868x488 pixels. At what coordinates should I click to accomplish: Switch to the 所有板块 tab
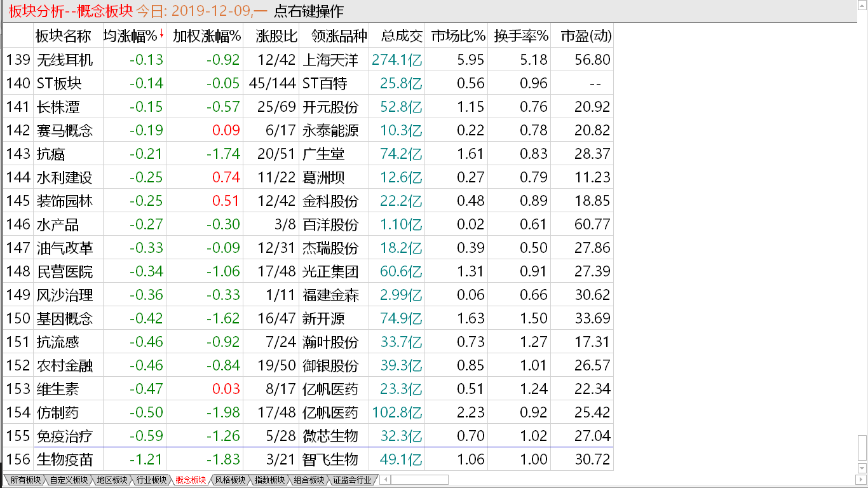(x=25, y=480)
